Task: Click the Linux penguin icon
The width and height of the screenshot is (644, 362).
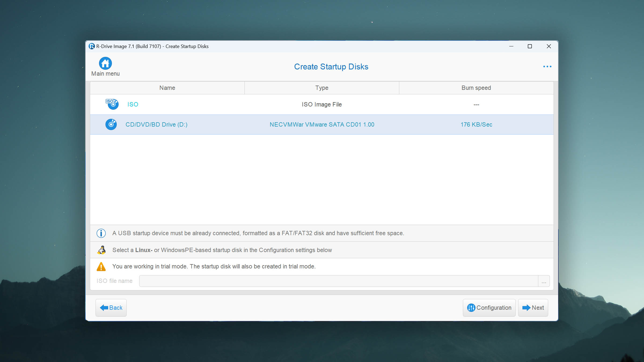Action: [x=101, y=250]
